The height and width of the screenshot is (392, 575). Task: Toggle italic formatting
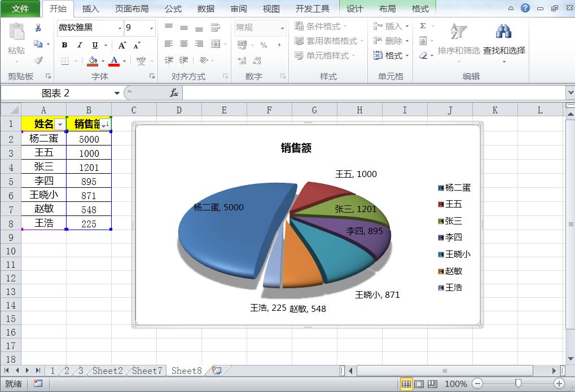(80, 45)
